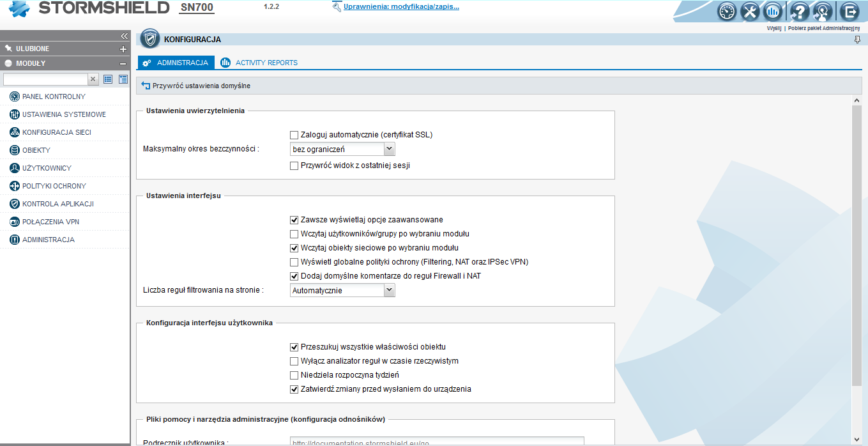Toggle Dodaj domyślne komentarze do reguł Firewall
This screenshot has height=446, width=868.
294,276
